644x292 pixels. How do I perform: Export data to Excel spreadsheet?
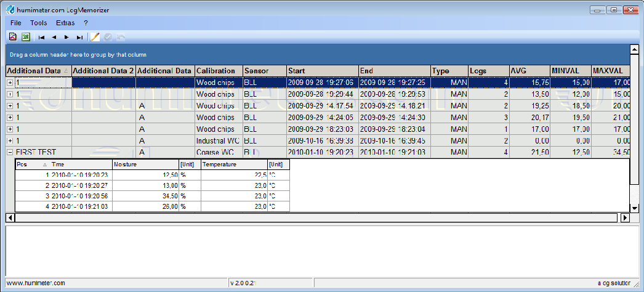25,37
